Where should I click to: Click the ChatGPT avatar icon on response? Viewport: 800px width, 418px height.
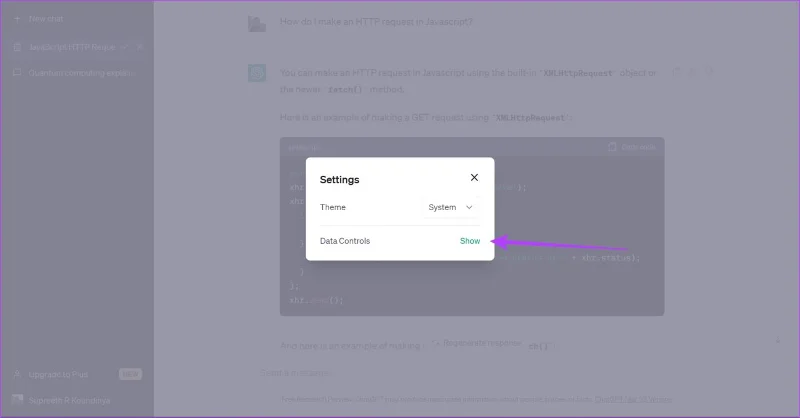click(257, 73)
